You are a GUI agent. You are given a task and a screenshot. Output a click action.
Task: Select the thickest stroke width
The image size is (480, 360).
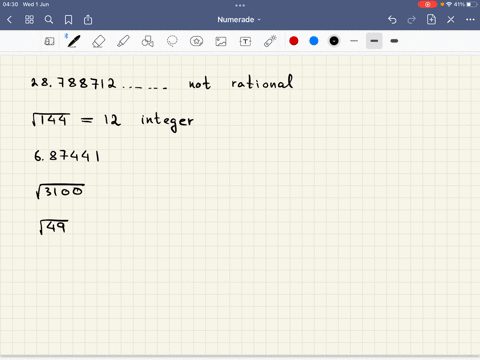coord(394,41)
